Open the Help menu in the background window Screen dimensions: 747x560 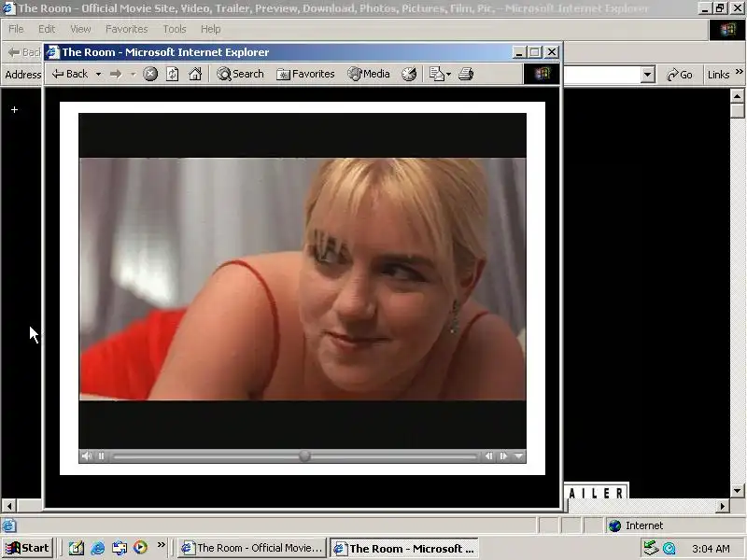pos(211,29)
